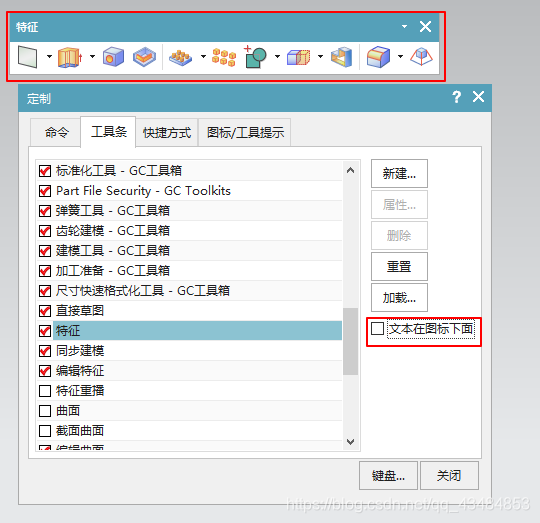This screenshot has height=523, width=540.
Task: Uncheck the 直接草图 toolbar checkbox
Action: click(x=45, y=311)
